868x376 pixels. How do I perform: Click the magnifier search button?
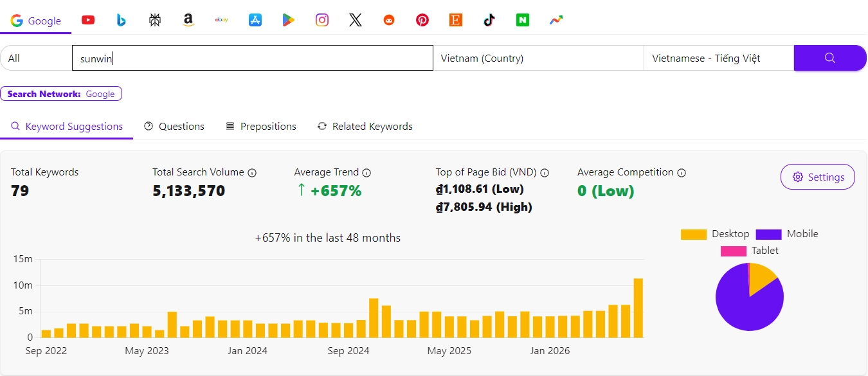pos(830,58)
